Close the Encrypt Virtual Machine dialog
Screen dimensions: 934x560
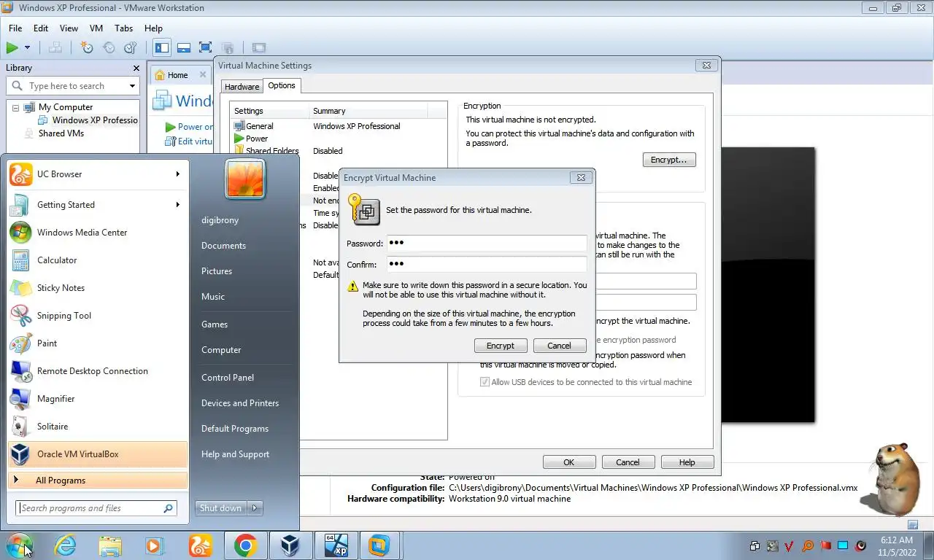pos(581,177)
